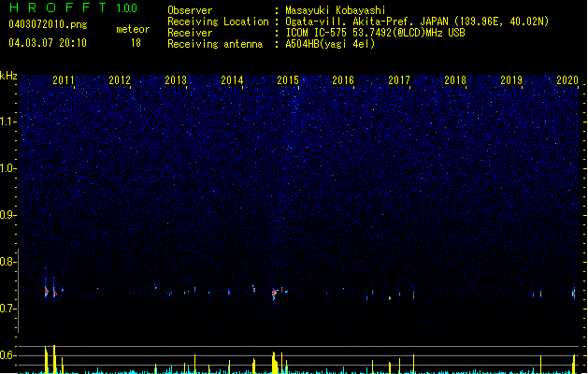588x374 pixels.
Task: Click the 2013 time marker
Action: 176,80
